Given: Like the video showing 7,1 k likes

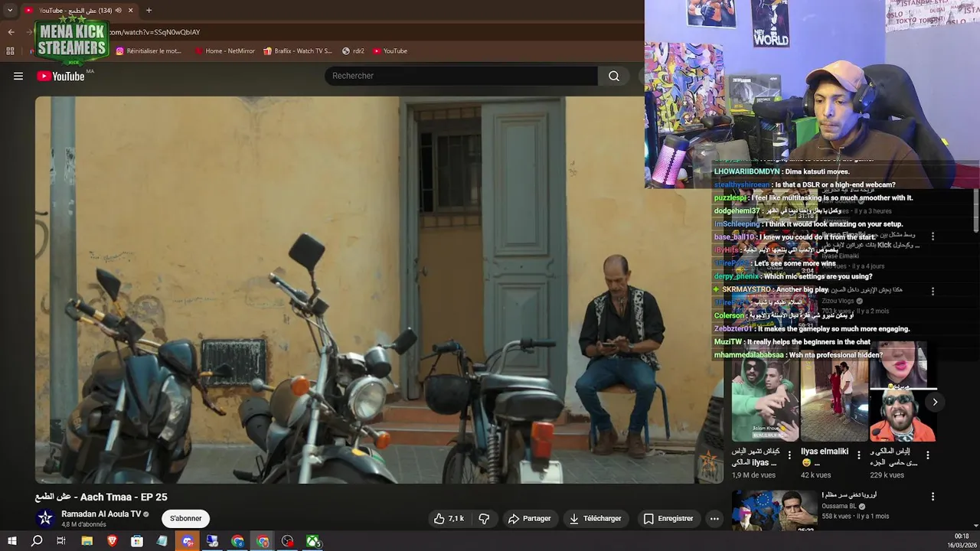Looking at the screenshot, I should click(449, 518).
